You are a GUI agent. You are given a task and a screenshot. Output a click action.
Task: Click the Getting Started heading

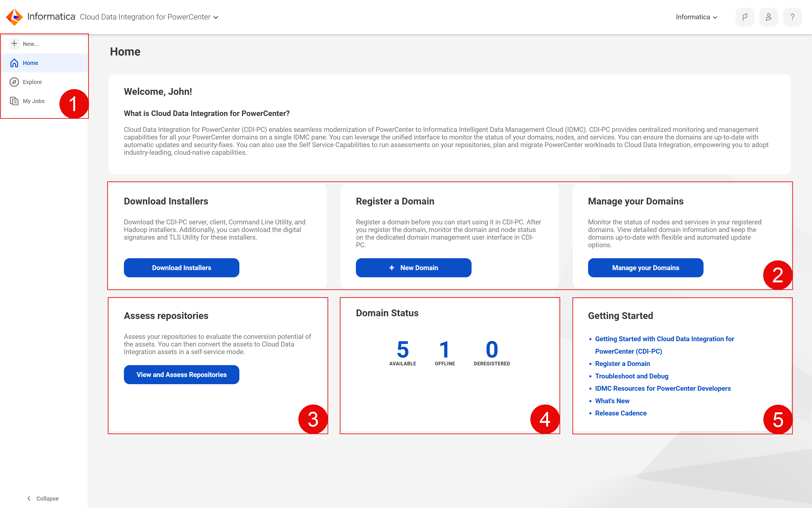620,316
